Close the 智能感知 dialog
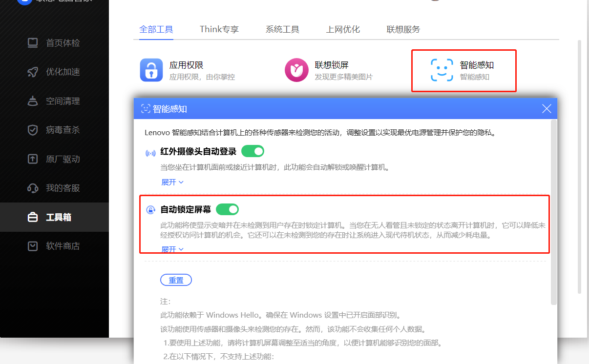 [x=547, y=109]
